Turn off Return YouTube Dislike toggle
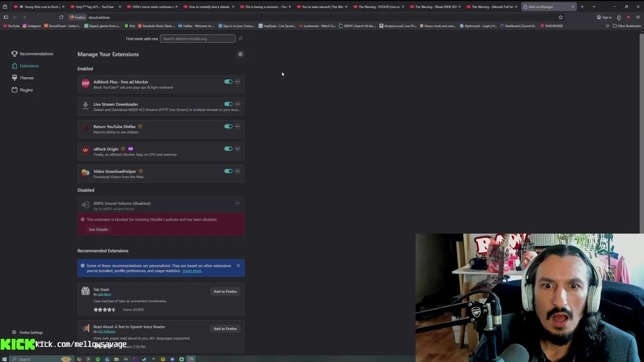Screen dimensions: 644x362 pos(228,126)
